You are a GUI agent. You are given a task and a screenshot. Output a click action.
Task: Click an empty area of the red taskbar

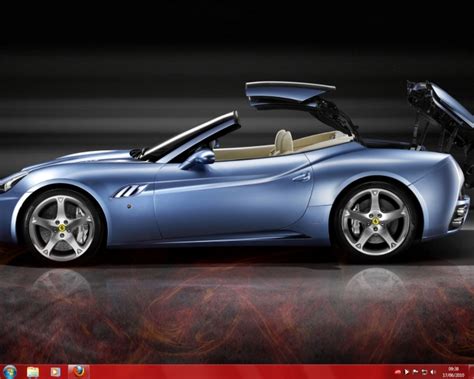tap(233, 372)
